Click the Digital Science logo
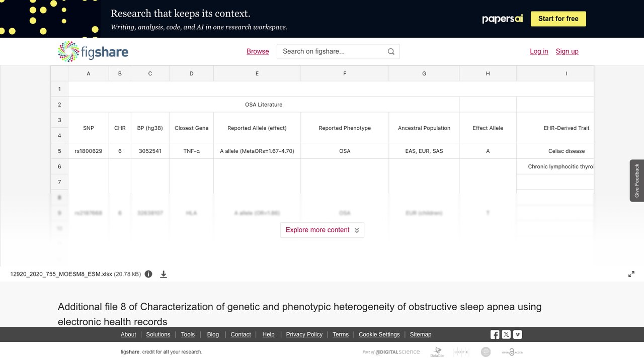Image resolution: width=644 pixels, height=362 pixels. (x=391, y=352)
